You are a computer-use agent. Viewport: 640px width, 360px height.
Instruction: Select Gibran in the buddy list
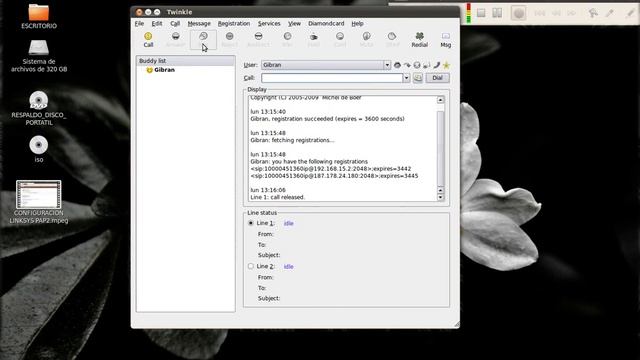[164, 70]
